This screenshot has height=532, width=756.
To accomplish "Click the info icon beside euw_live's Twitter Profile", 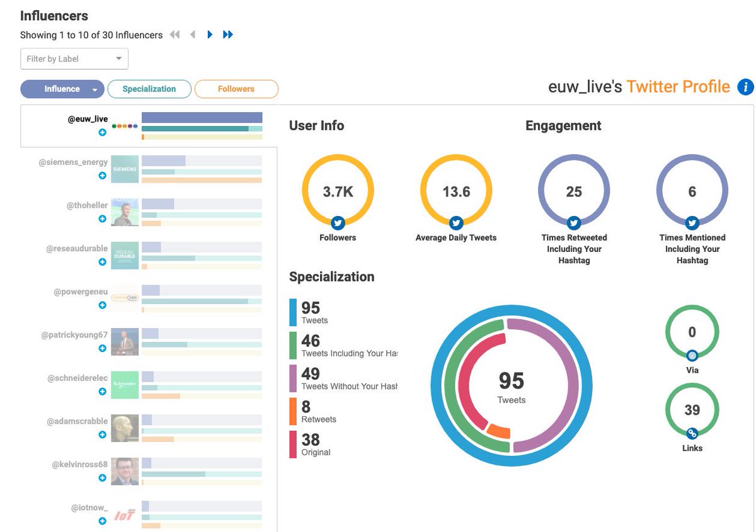I will pyautogui.click(x=745, y=87).
